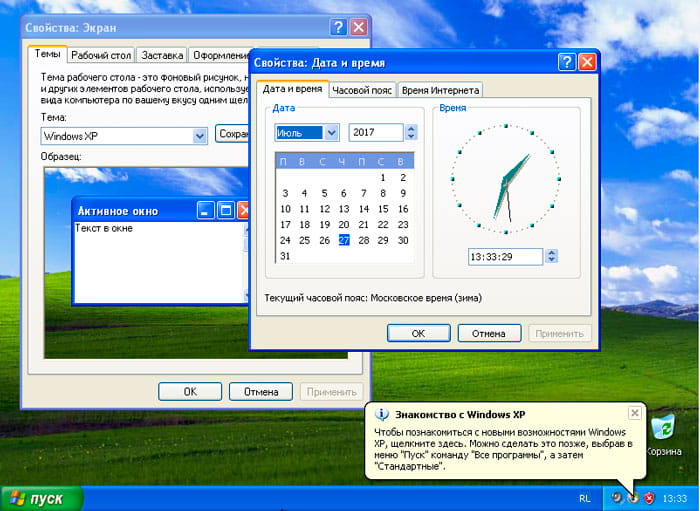Click the analog clock face

[506, 179]
